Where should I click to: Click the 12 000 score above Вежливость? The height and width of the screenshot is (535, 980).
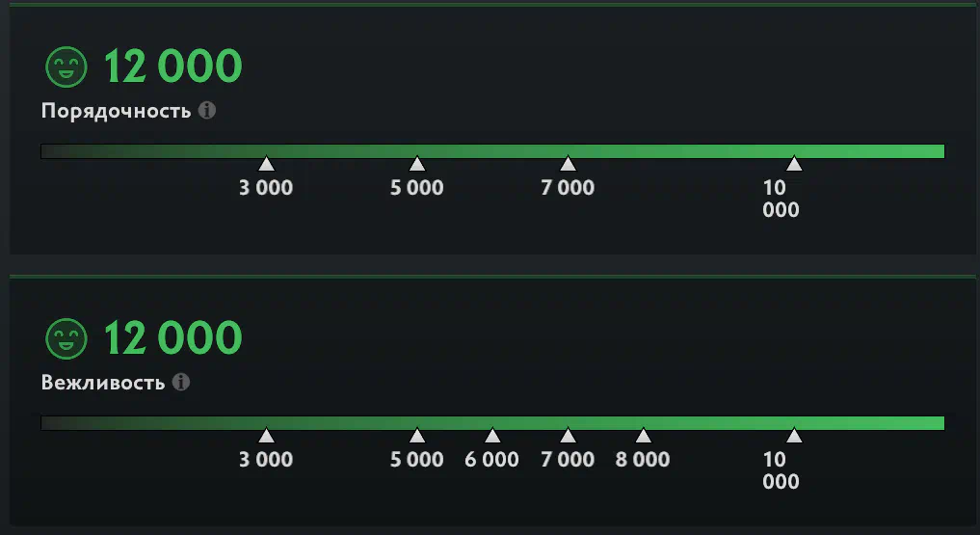point(172,338)
